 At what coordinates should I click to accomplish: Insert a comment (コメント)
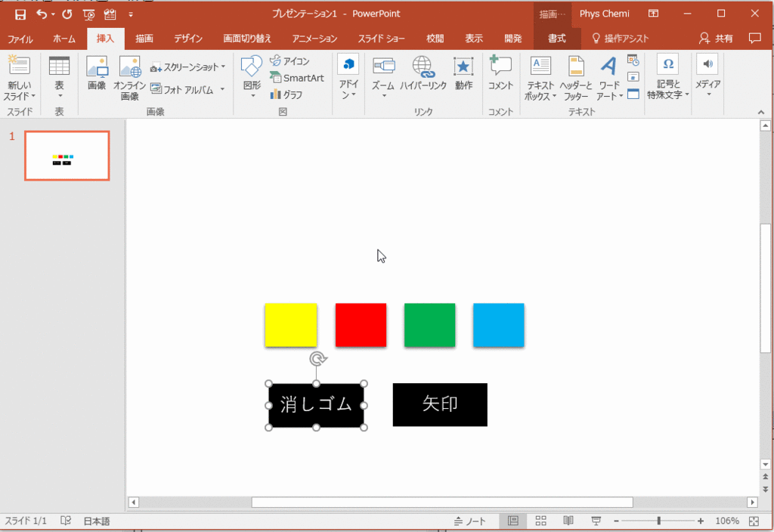pos(500,74)
